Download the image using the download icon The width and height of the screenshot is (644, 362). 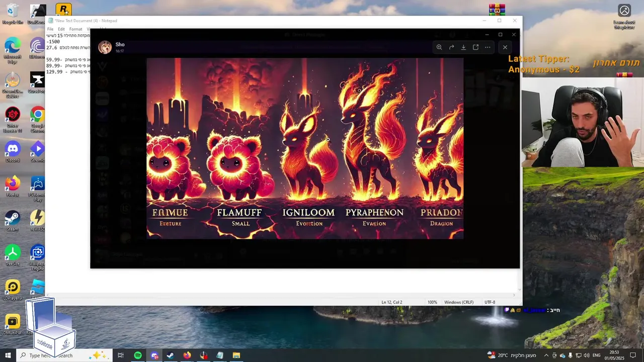463,47
